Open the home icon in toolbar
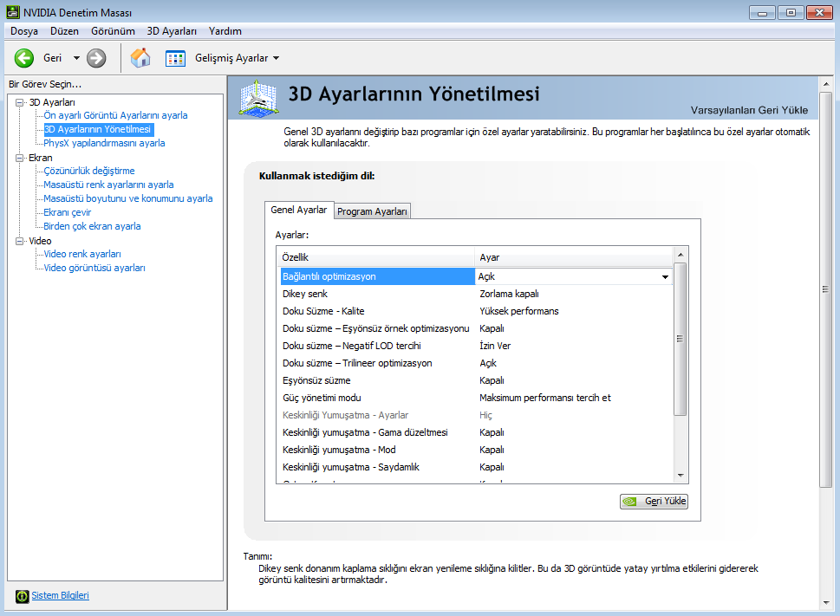Viewport: 840px width, 616px height. click(x=140, y=58)
